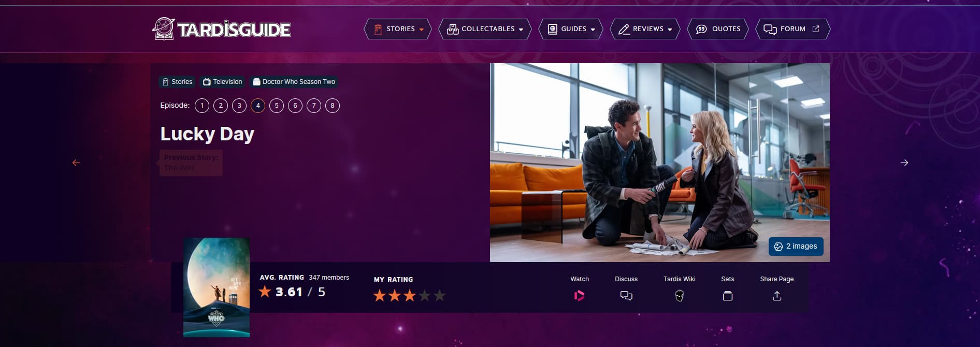Select episode 1
Image resolution: width=980 pixels, height=347 pixels.
coord(202,106)
